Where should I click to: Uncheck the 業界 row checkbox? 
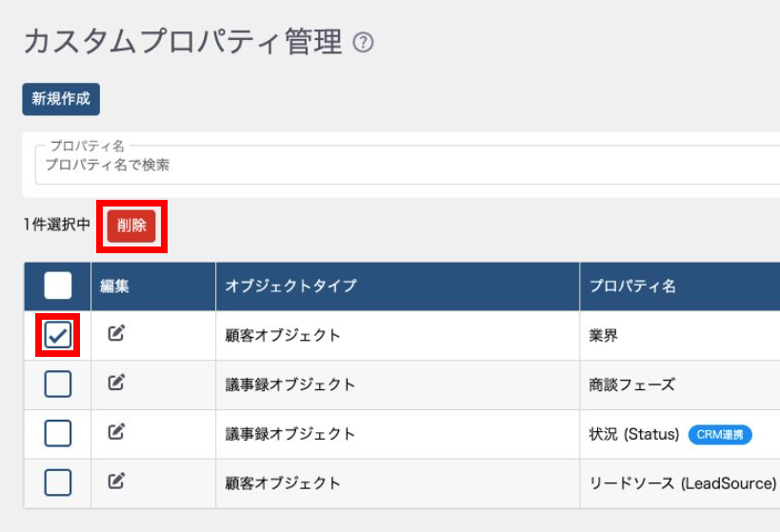coord(58,335)
